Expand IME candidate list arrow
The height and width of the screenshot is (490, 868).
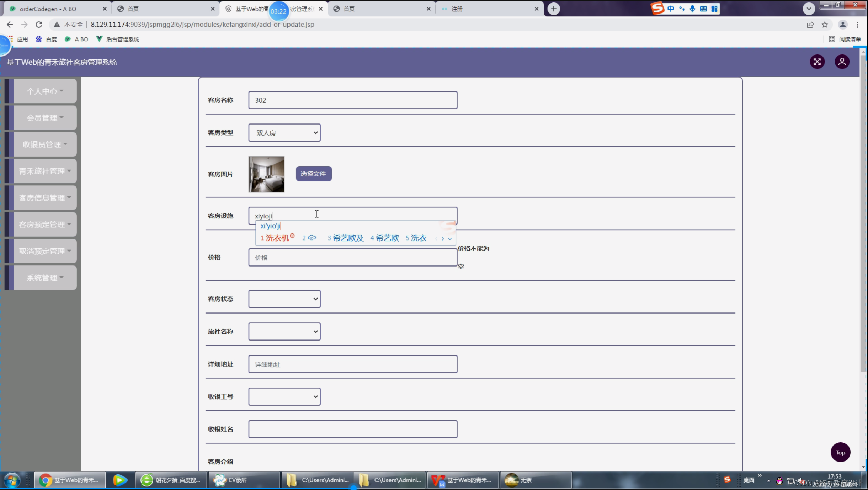450,239
